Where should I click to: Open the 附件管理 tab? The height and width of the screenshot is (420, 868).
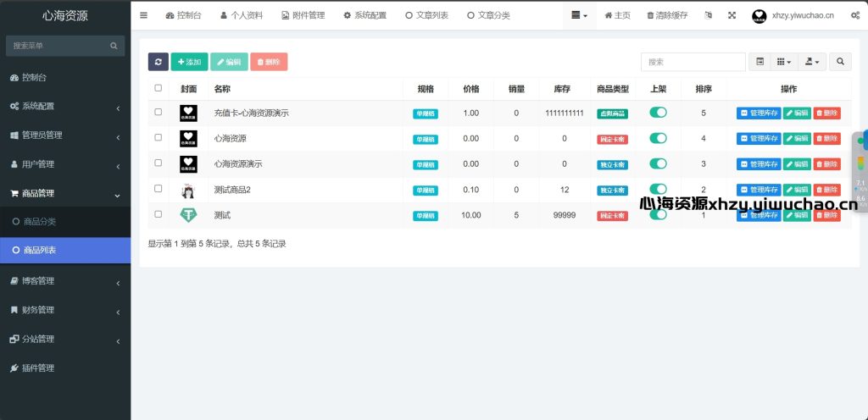coord(303,15)
